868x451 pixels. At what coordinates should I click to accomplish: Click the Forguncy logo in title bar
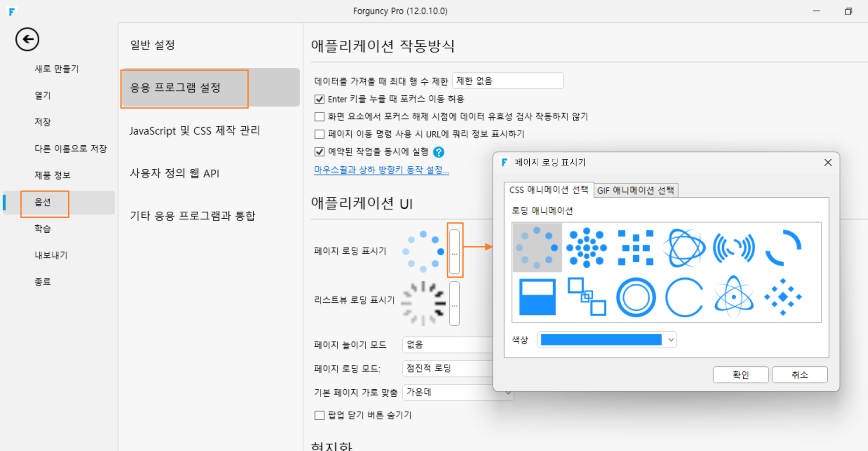pos(12,12)
